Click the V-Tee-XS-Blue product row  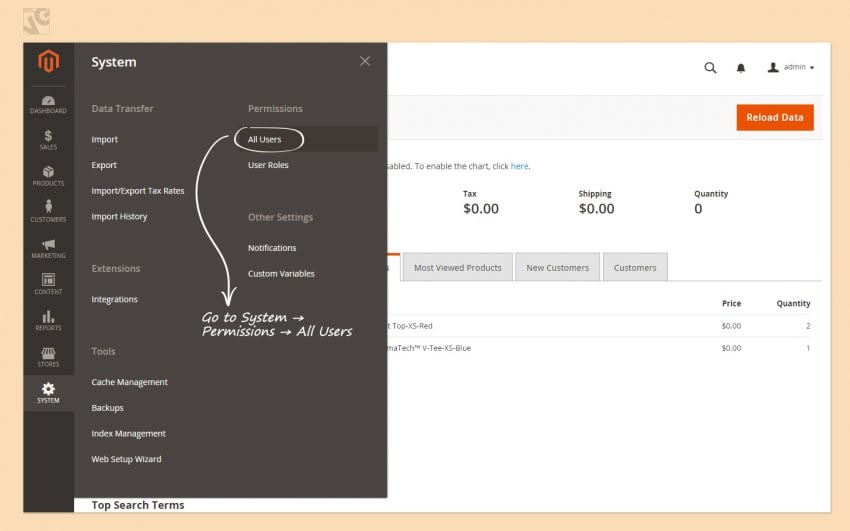pyautogui.click(x=599, y=348)
